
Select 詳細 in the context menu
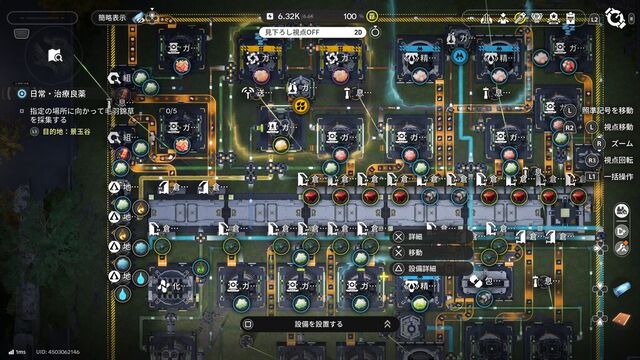coord(432,237)
